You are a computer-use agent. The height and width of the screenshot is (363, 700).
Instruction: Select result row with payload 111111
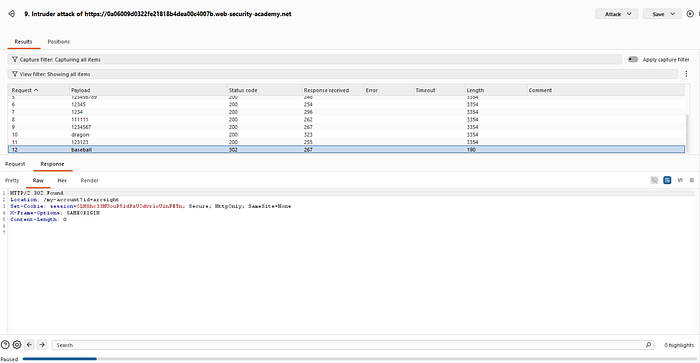coord(346,120)
